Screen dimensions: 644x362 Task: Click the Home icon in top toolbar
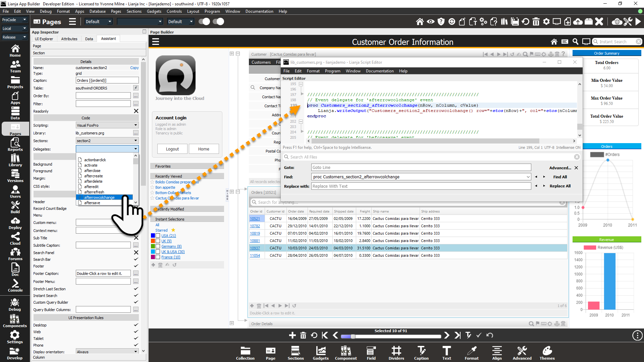420,22
